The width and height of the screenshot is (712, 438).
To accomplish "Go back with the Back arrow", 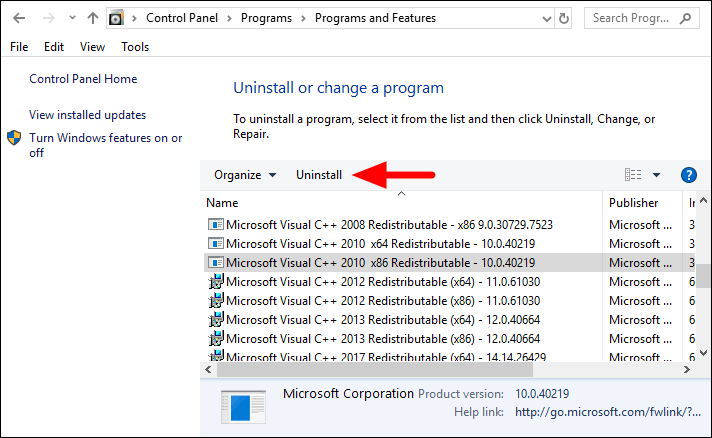I will (19, 18).
